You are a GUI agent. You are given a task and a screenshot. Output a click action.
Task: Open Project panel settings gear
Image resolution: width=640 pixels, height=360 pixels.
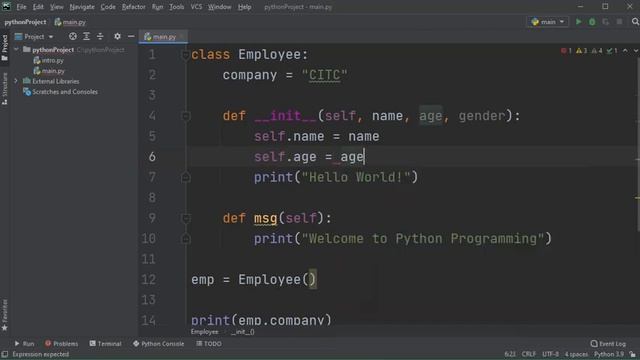click(117, 36)
